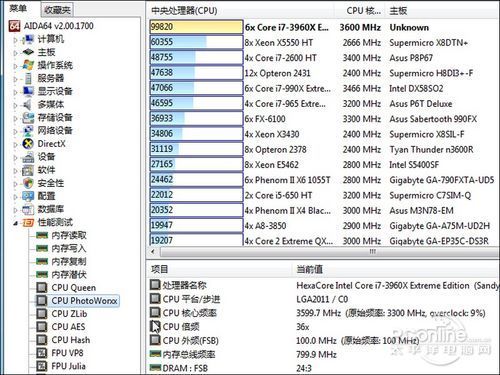Click the 多媒体 speaker icon
Screen dimensions: 500x375
(x=28, y=105)
